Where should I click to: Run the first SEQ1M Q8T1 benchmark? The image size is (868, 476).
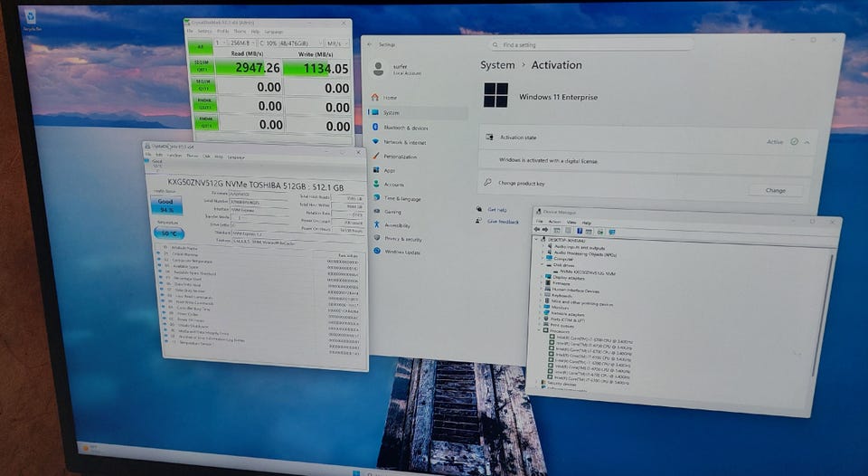[203, 66]
